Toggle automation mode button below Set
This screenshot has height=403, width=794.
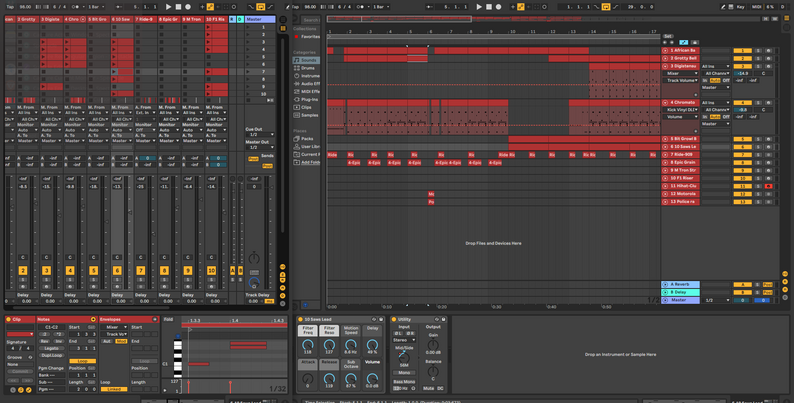(684, 43)
